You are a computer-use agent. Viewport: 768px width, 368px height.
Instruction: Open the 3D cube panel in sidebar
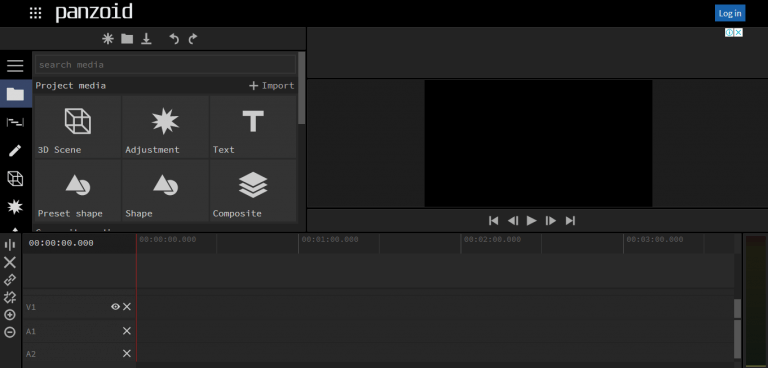coord(15,179)
